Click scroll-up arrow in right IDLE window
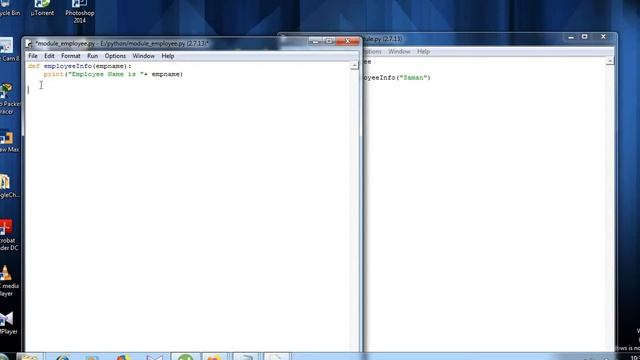The height and width of the screenshot is (360, 640). click(x=610, y=61)
